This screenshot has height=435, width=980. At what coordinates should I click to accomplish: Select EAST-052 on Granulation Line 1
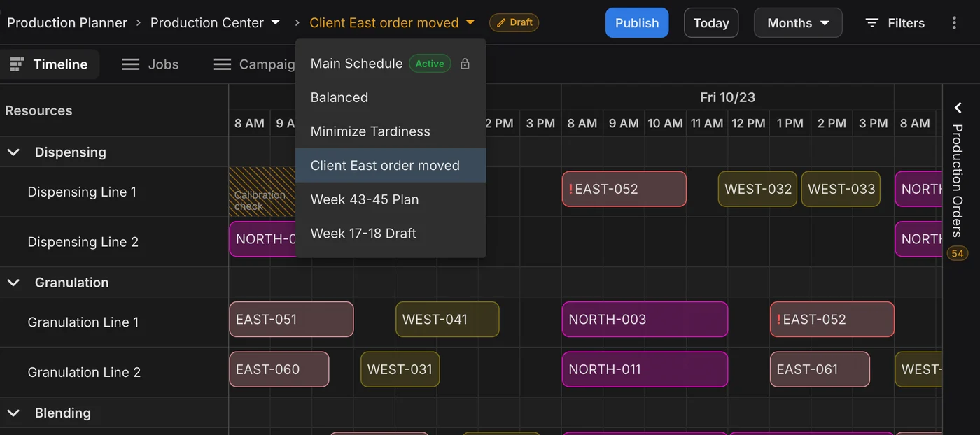[832, 320]
